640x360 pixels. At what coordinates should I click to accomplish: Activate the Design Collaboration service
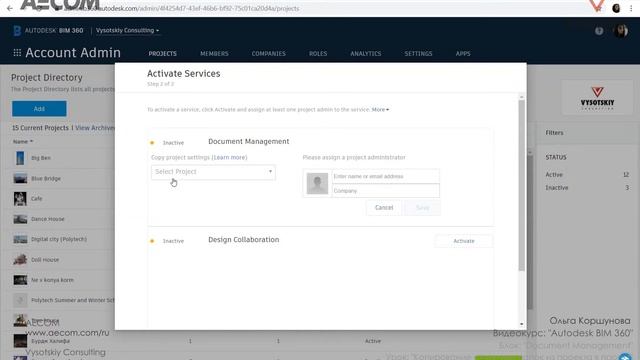click(464, 241)
